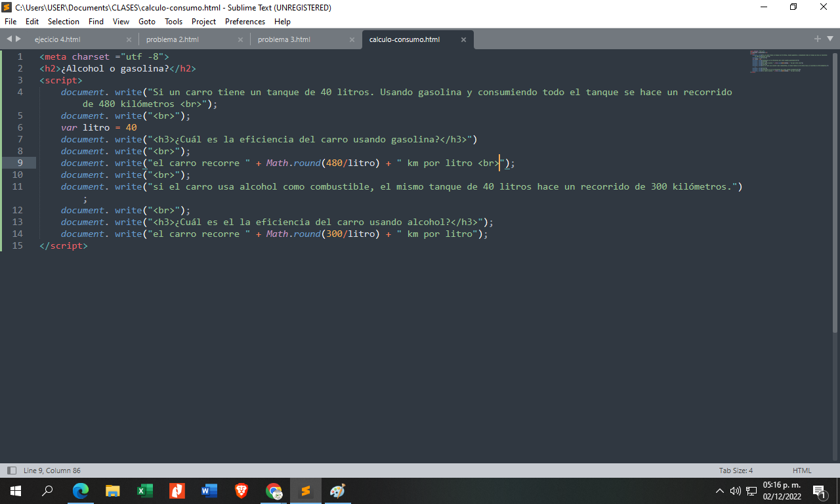Open tab list dropdown arrow

point(829,39)
